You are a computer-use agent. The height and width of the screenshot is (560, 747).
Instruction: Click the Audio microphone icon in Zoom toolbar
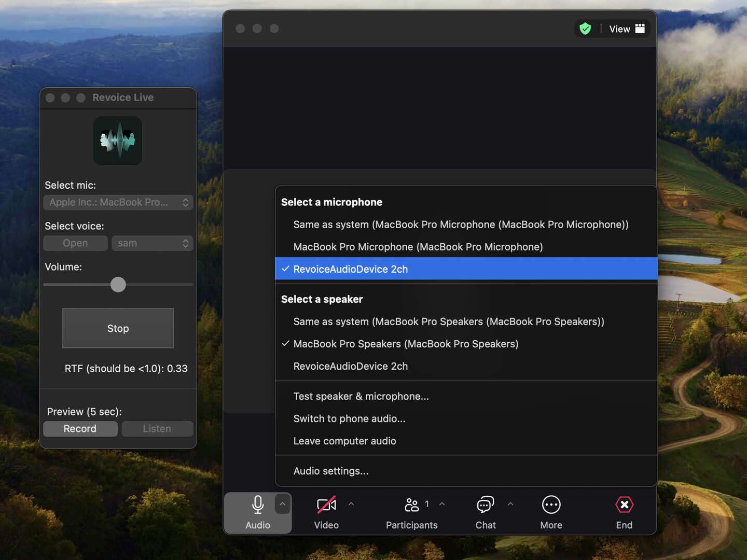point(258,505)
